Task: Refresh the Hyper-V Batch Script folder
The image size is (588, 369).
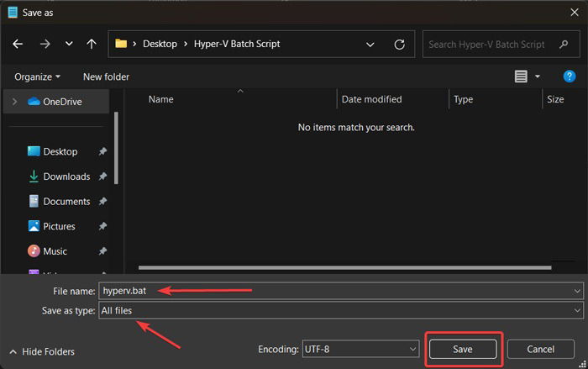Action: (x=399, y=45)
